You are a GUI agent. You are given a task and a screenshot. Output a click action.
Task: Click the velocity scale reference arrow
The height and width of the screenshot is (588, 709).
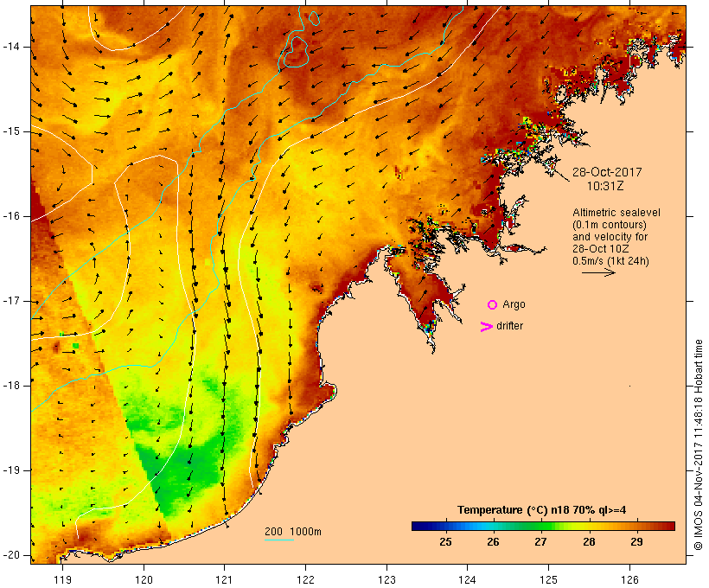(598, 272)
